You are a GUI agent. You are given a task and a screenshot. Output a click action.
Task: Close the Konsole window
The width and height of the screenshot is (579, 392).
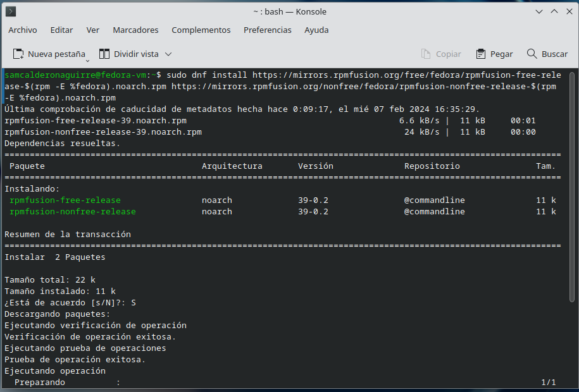tap(568, 11)
